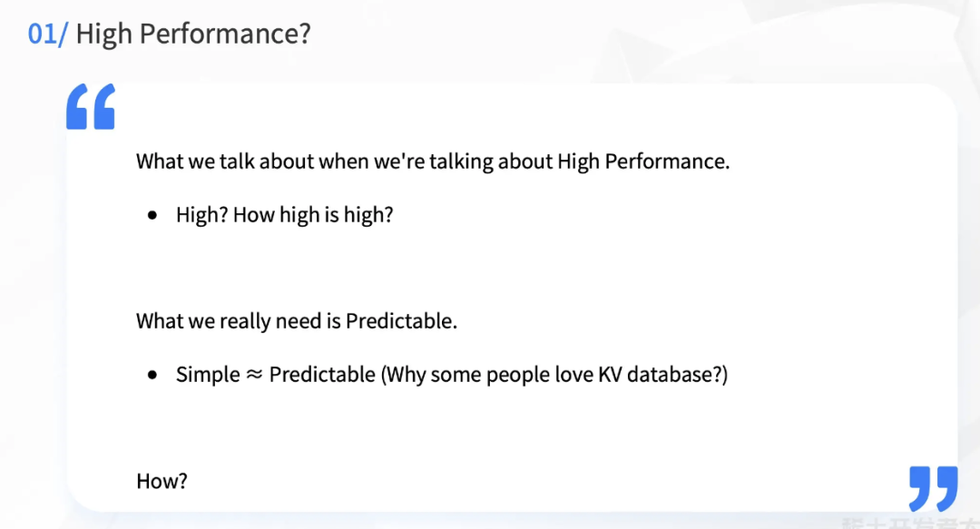The height and width of the screenshot is (529, 980).
Task: Click "Predictable." ending the second statement
Action: [401, 321]
